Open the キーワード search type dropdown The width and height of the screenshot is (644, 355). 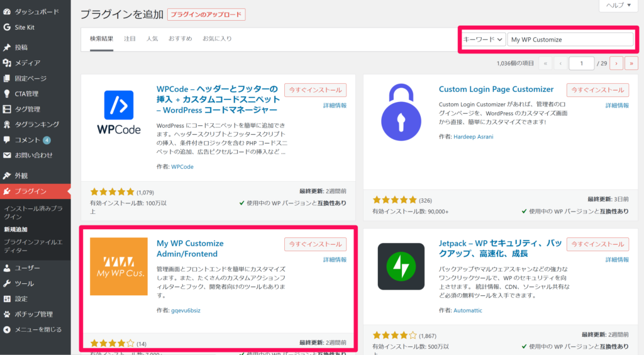click(483, 39)
